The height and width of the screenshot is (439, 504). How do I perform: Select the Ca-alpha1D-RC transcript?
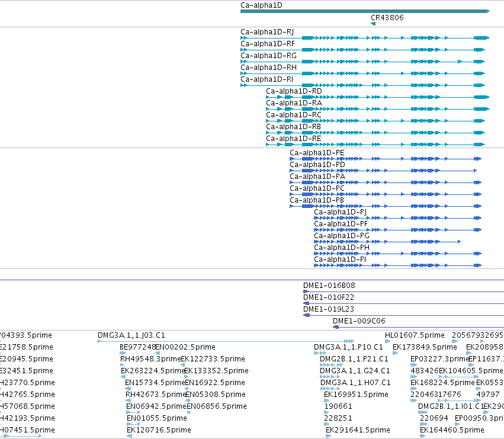pyautogui.click(x=375, y=121)
